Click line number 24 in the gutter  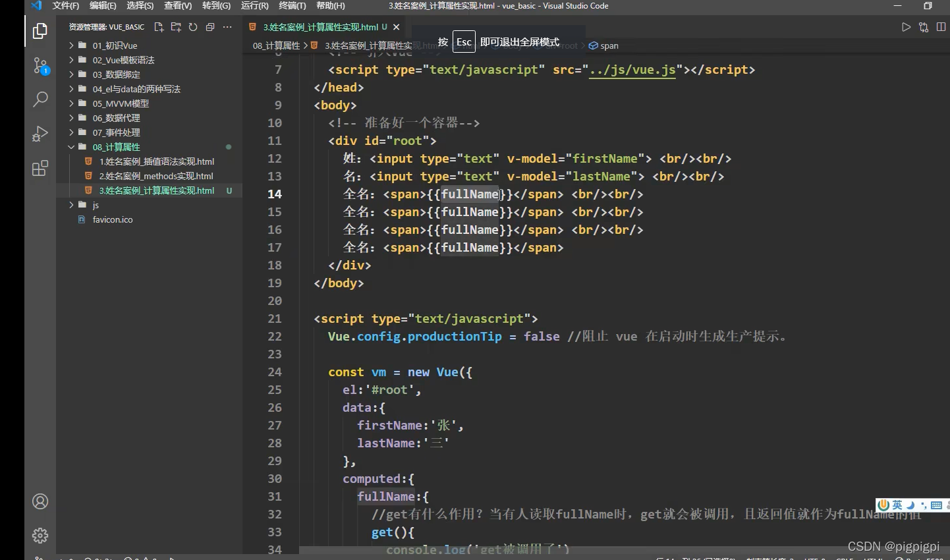click(x=275, y=372)
